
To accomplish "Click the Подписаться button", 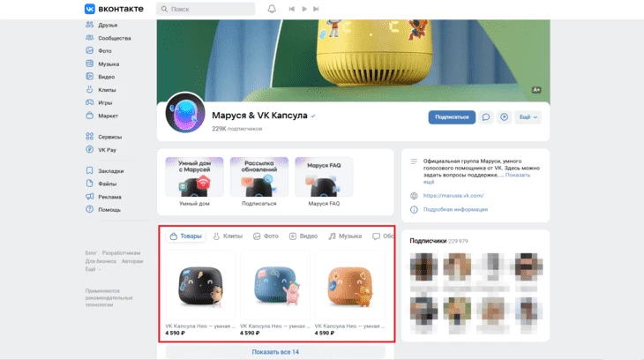I will (x=452, y=117).
